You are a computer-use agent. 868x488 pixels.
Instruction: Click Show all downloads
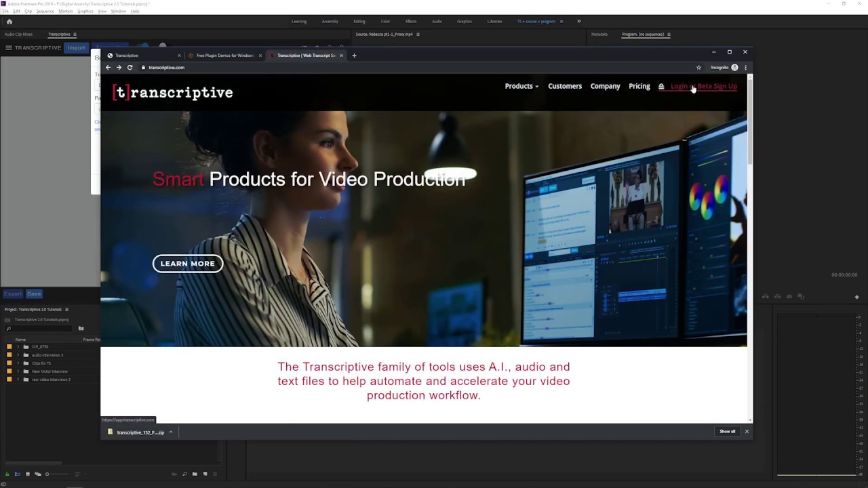[x=727, y=432]
